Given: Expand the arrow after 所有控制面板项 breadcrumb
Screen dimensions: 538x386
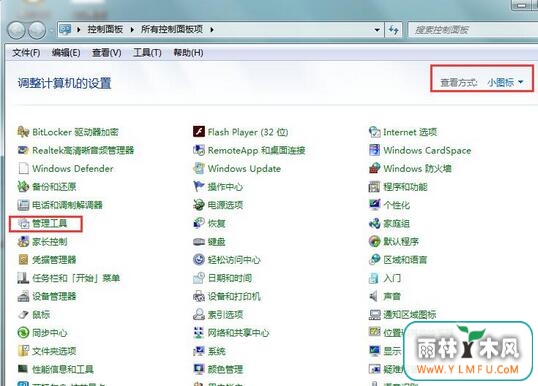Looking at the screenshot, I should 212,30.
